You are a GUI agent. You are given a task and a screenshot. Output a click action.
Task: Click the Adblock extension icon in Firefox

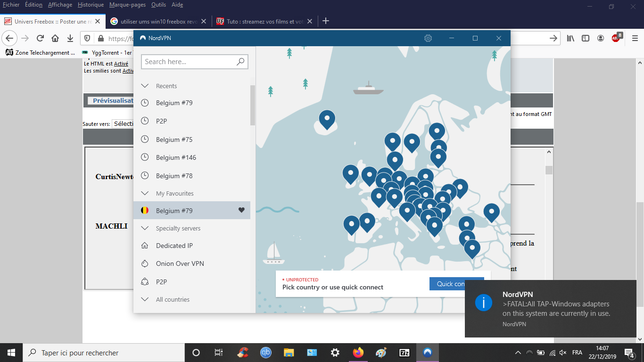(x=617, y=38)
